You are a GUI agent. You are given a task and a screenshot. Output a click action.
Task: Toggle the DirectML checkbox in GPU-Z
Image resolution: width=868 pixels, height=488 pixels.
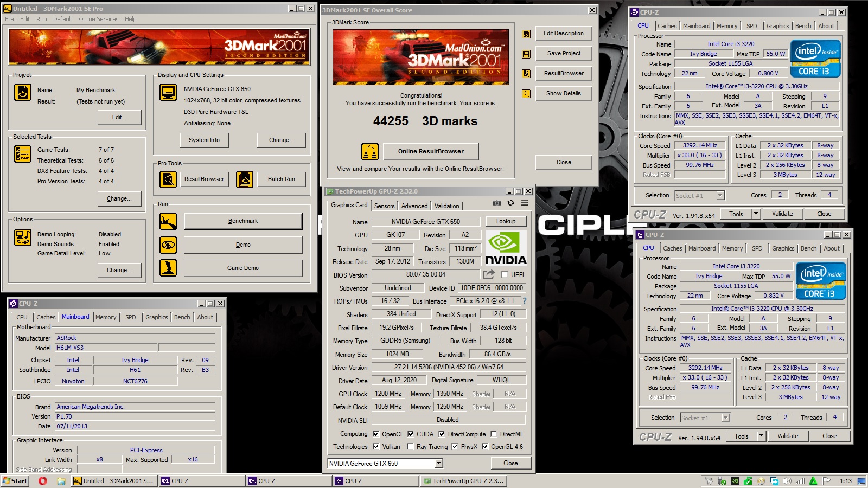point(494,434)
